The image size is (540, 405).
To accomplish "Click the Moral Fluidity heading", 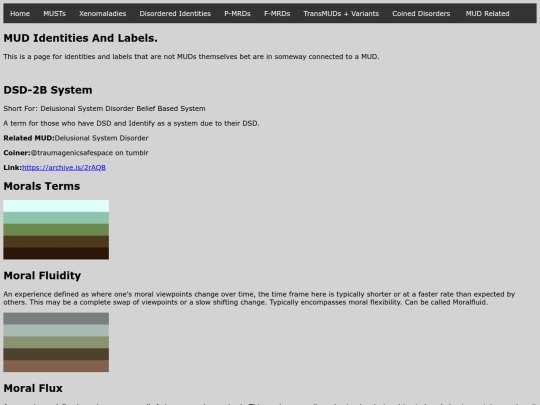I will point(42,276).
